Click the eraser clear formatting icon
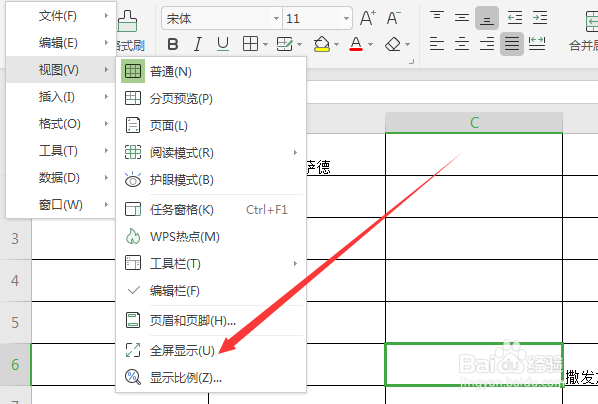This screenshot has width=598, height=404. tap(392, 44)
